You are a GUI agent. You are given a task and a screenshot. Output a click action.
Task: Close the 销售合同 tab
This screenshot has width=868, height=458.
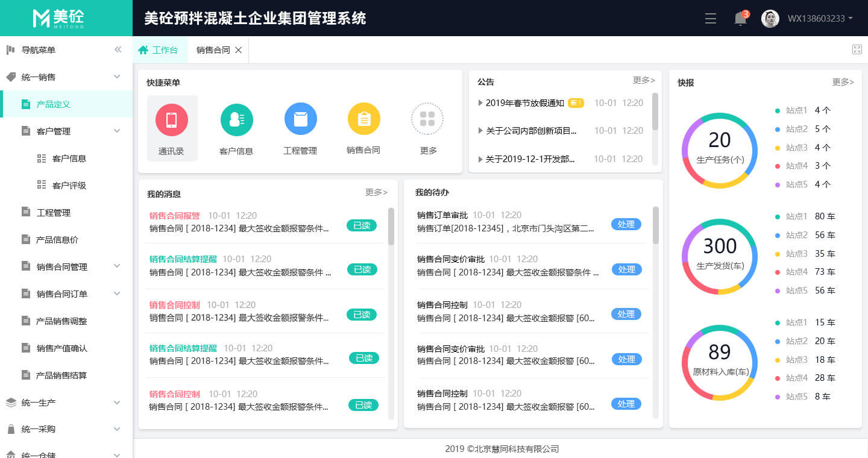pos(238,50)
